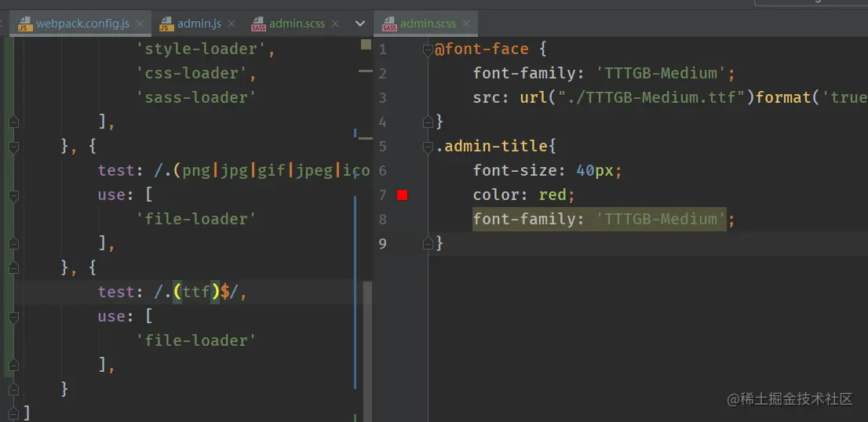Open the hidden tabs dropdown chevron
868x422 pixels.
pyautogui.click(x=359, y=24)
